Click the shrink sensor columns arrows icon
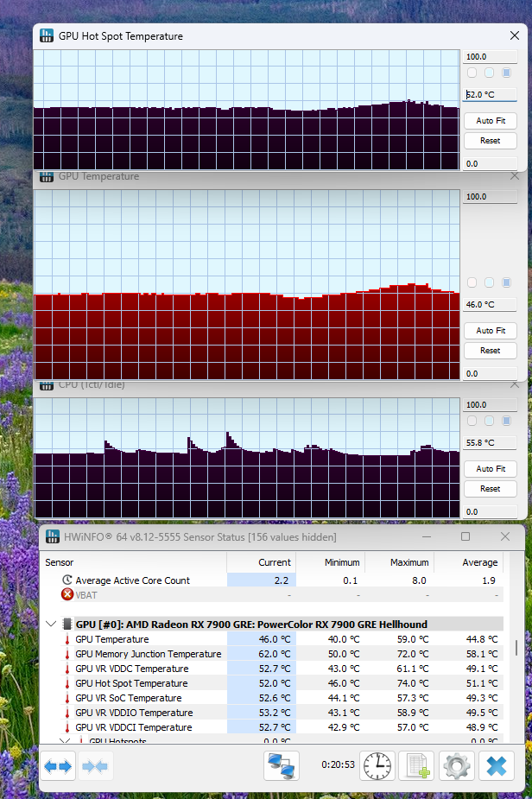532x799 pixels. 95,766
